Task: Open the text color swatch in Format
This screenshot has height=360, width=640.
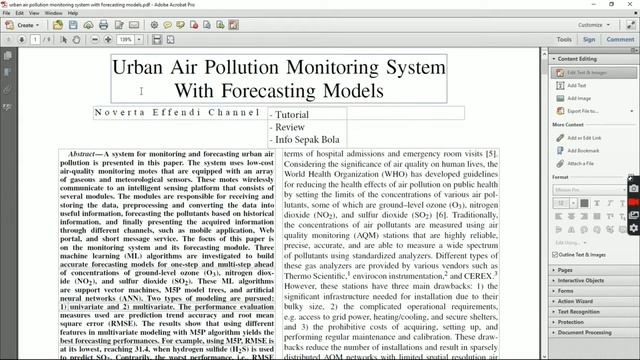Action: tap(584, 203)
